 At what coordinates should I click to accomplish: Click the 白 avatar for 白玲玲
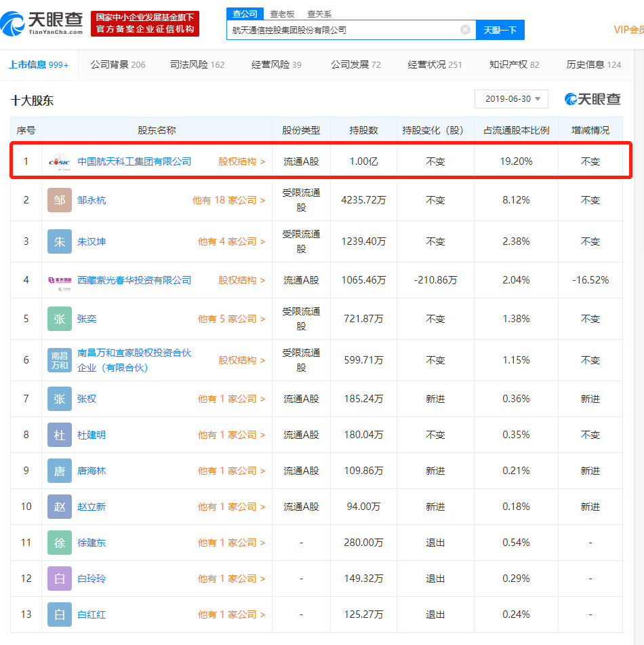click(x=60, y=579)
